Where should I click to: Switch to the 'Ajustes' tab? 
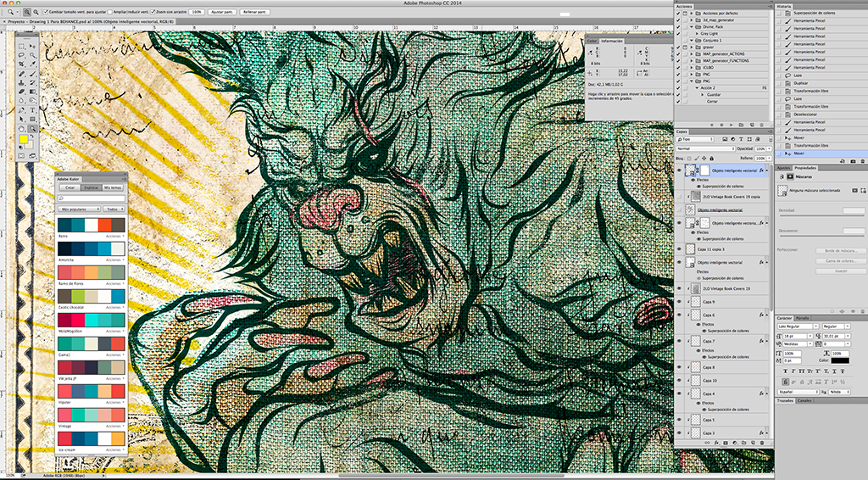coord(783,168)
